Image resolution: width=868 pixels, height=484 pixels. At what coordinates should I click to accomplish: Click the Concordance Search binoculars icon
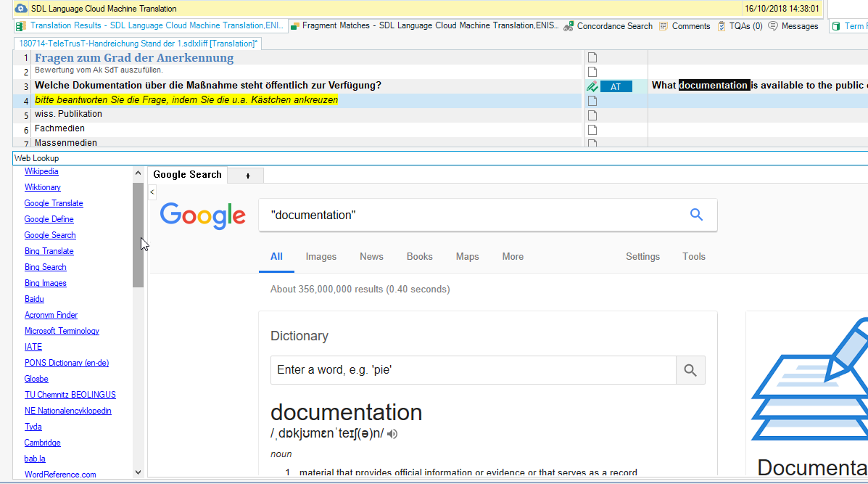pos(569,26)
